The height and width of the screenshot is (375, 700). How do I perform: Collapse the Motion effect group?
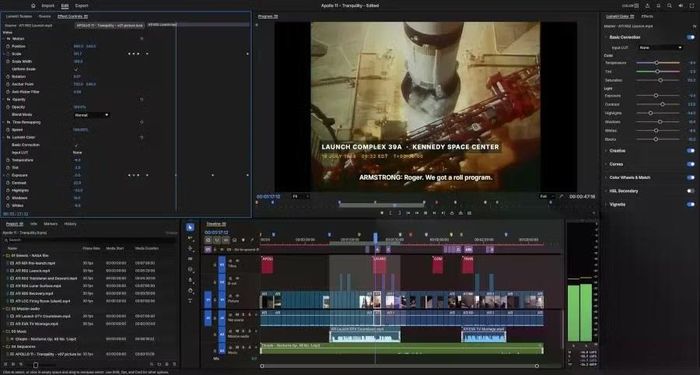tap(4, 38)
